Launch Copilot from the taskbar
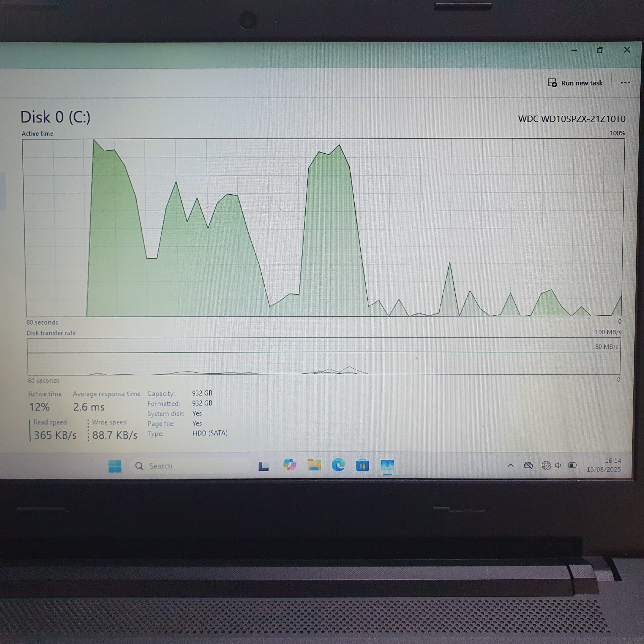 pyautogui.click(x=289, y=465)
